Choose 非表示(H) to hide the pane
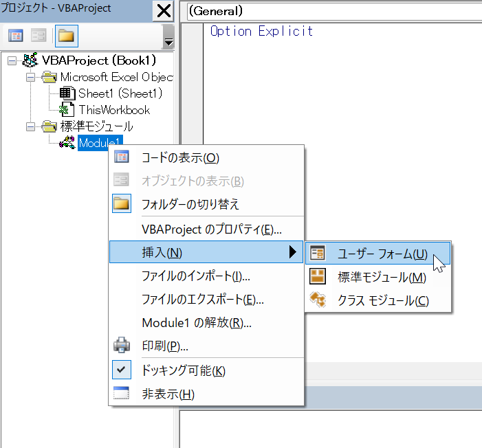 206,394
